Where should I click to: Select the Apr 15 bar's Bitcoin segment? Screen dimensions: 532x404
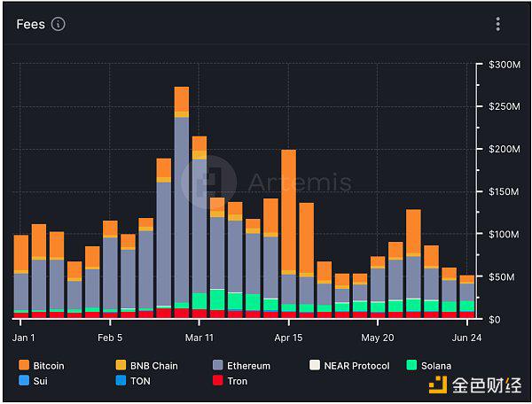(x=288, y=210)
